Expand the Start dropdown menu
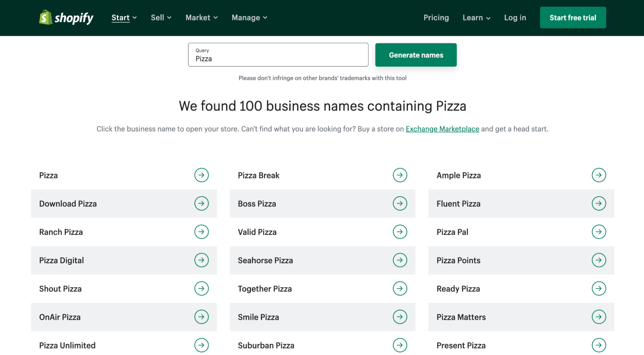The width and height of the screenshot is (644, 355). point(124,18)
